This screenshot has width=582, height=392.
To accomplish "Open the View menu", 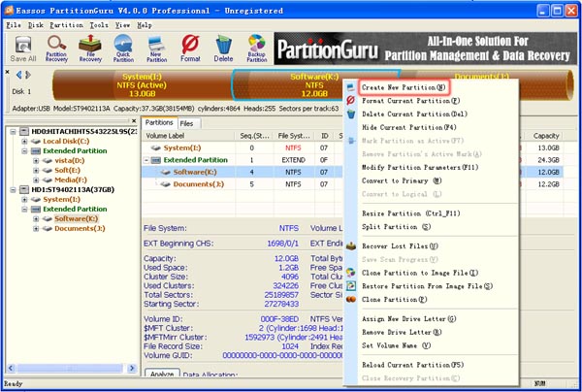I will [x=122, y=25].
